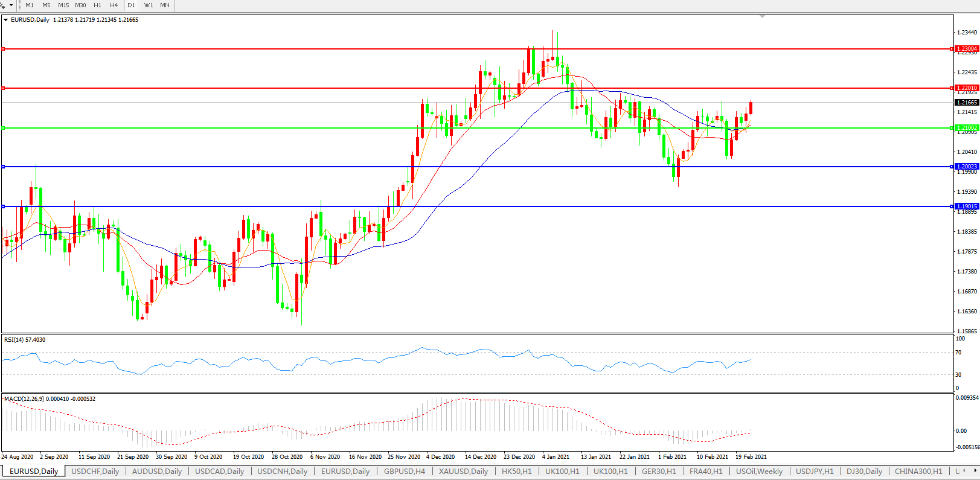This screenshot has width=980, height=480.
Task: Enable the M15 timeframe
Action: [x=63, y=5]
